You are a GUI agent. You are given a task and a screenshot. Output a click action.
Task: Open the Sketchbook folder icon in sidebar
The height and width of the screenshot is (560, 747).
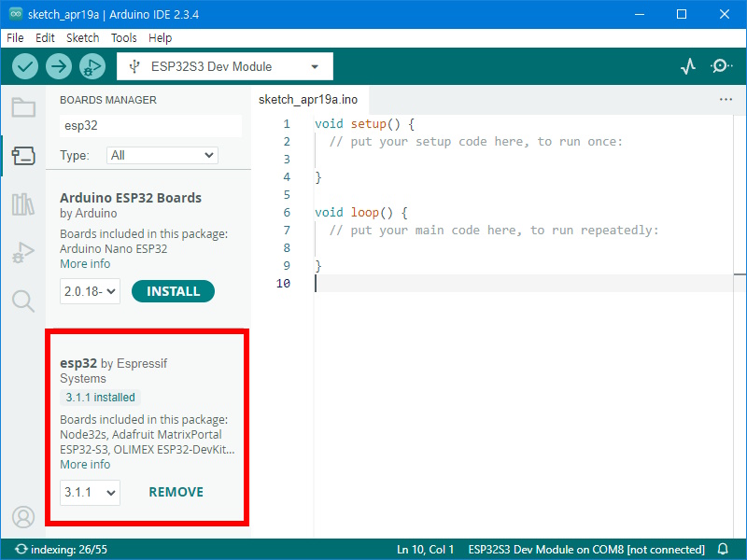[23, 107]
